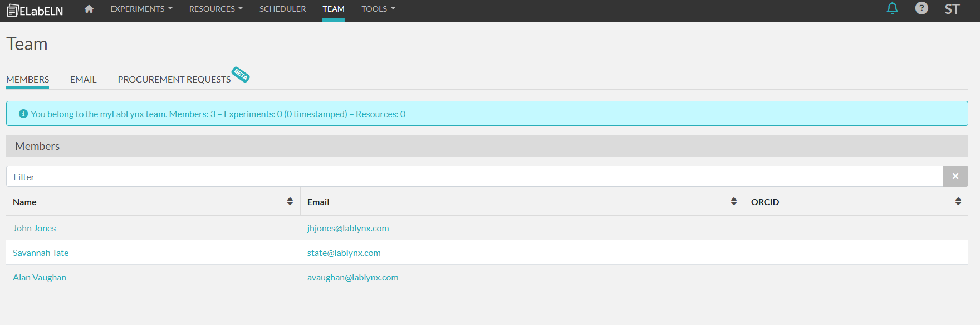Open John Jones member profile
The image size is (980, 325).
point(35,228)
